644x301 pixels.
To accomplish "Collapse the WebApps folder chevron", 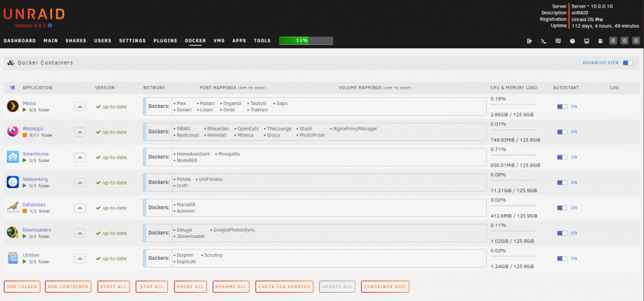I will (x=80, y=132).
